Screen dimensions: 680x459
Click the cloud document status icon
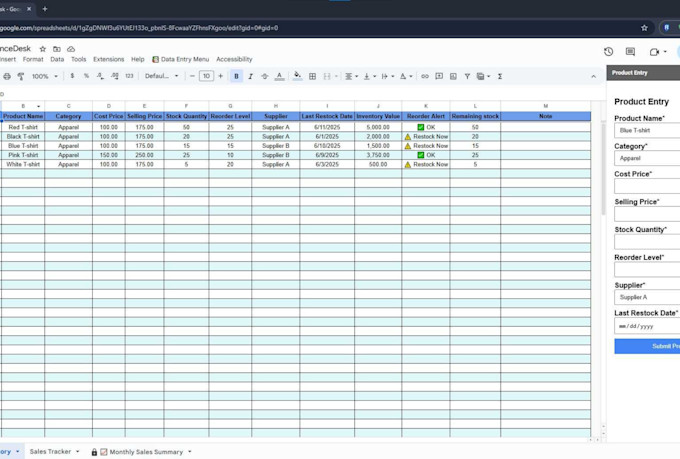pyautogui.click(x=71, y=49)
